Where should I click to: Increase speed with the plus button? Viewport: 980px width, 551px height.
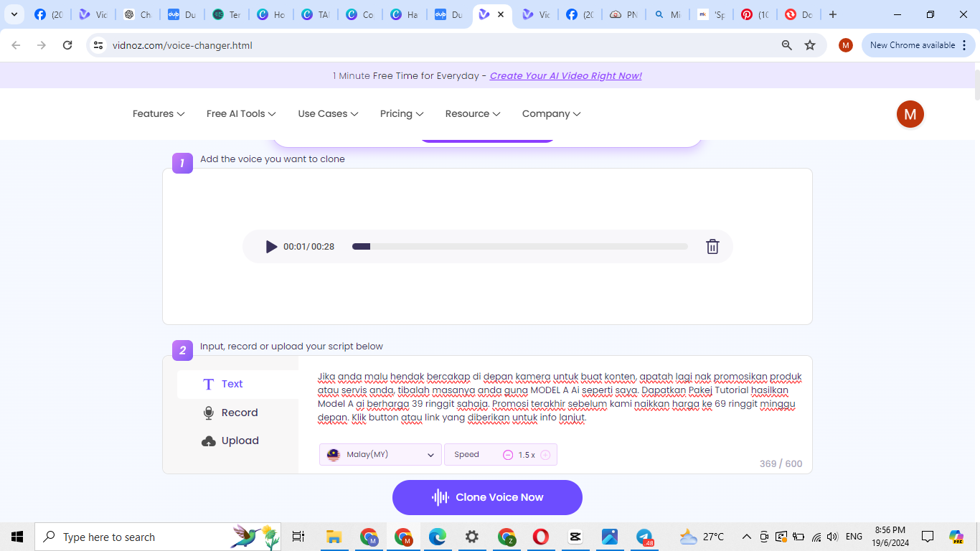pyautogui.click(x=545, y=455)
